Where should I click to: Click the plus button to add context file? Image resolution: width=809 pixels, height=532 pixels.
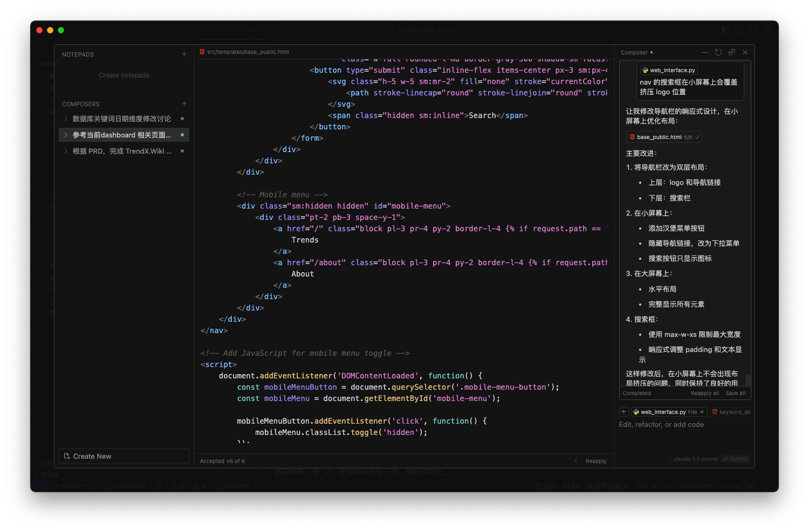click(623, 412)
